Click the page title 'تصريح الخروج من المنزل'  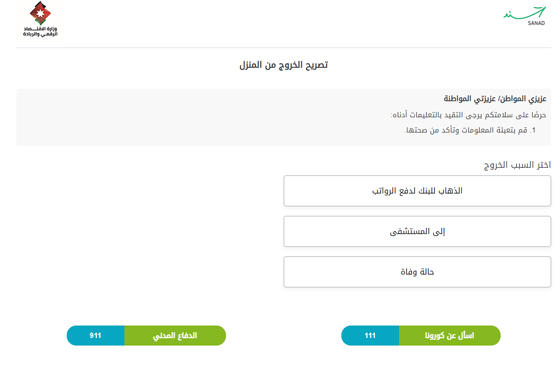(x=283, y=65)
